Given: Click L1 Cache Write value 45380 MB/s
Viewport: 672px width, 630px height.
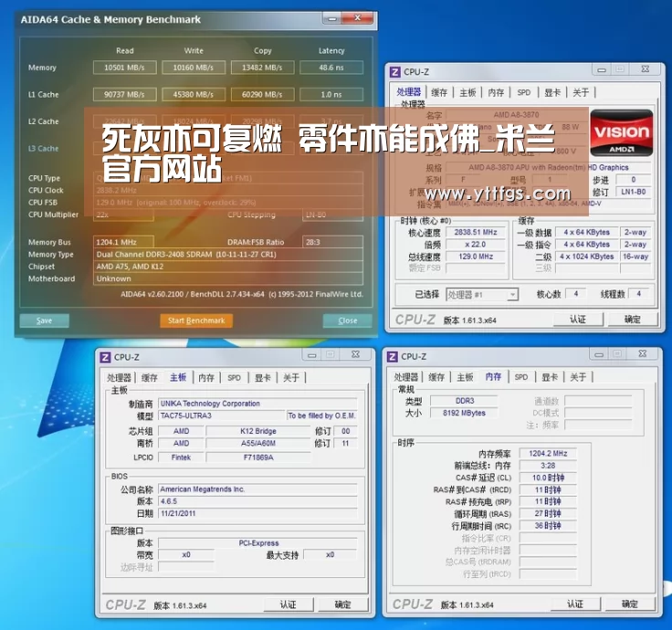Looking at the screenshot, I should point(194,94).
